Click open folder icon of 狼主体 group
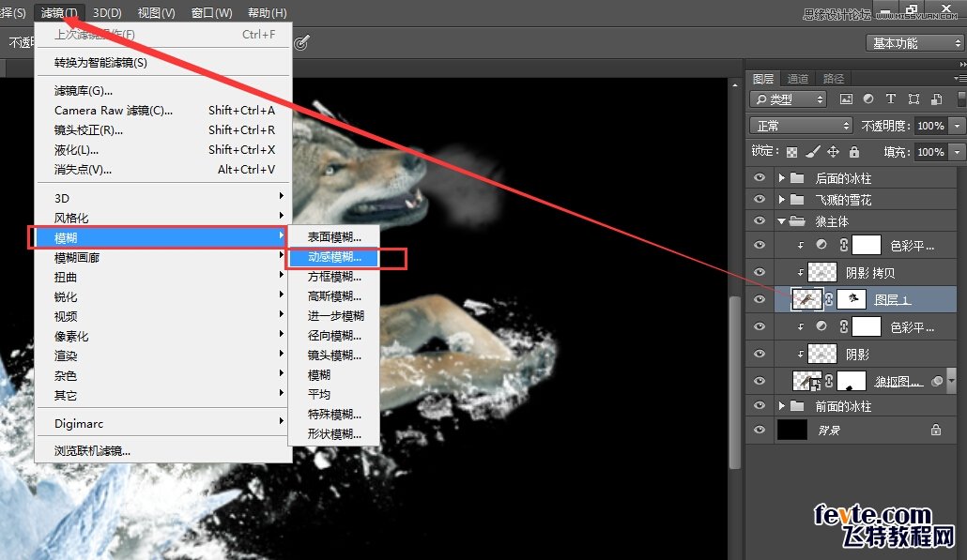The image size is (967, 560). click(x=797, y=220)
